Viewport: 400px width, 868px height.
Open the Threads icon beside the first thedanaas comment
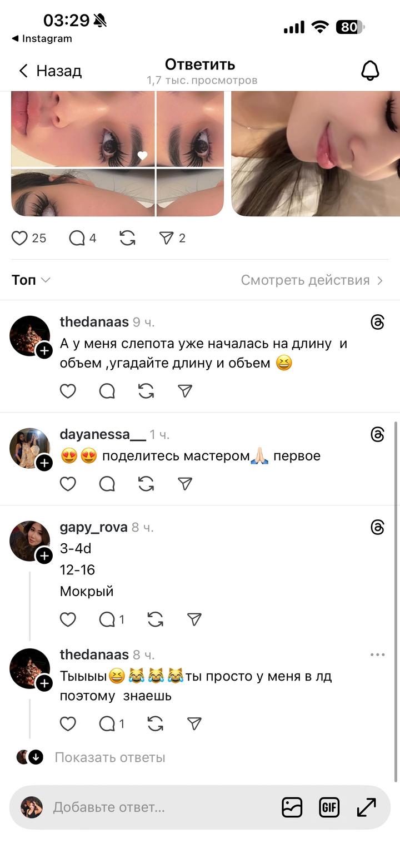click(x=377, y=322)
